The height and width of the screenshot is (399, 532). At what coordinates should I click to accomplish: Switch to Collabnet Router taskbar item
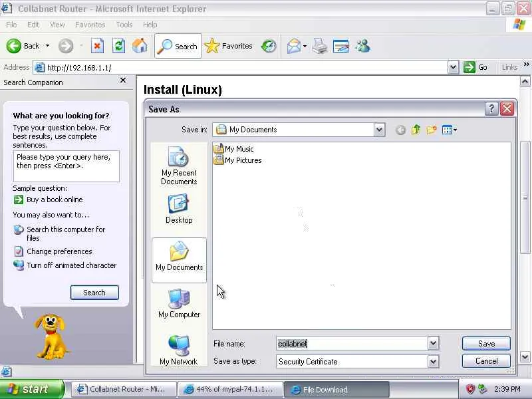pos(124,389)
